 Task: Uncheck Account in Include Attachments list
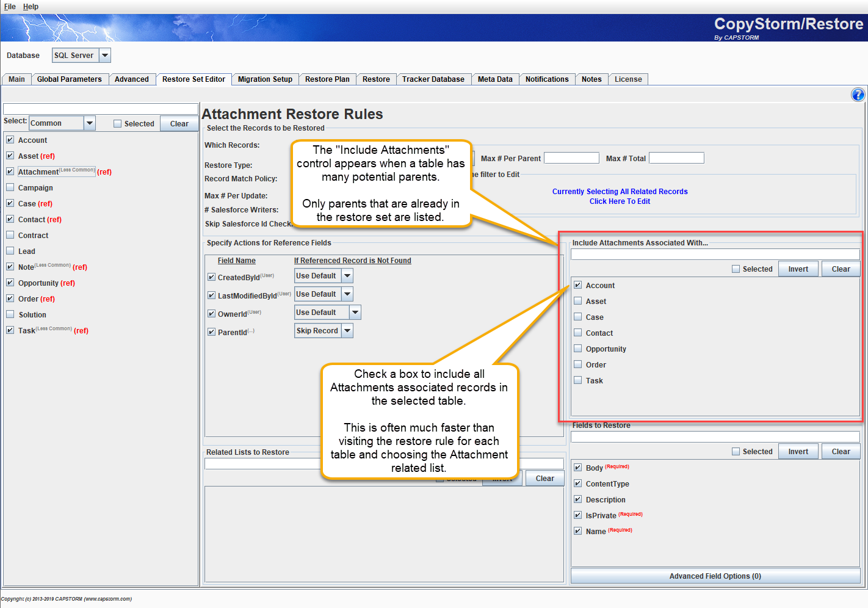pyautogui.click(x=578, y=285)
